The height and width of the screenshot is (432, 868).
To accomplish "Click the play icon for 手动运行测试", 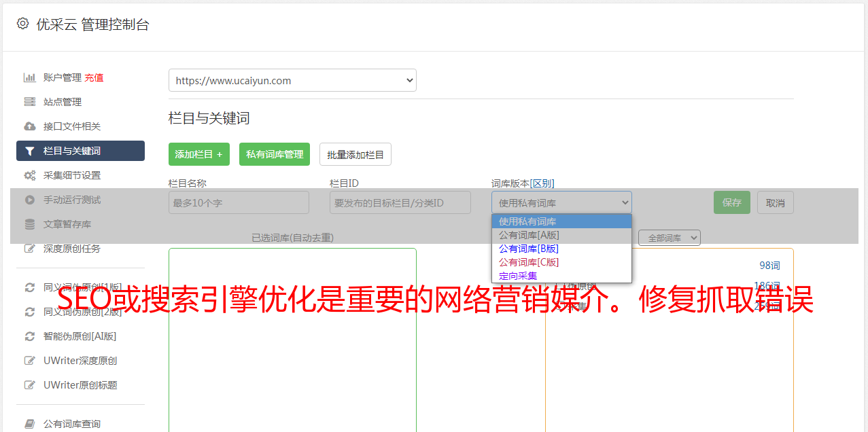I will coord(30,200).
